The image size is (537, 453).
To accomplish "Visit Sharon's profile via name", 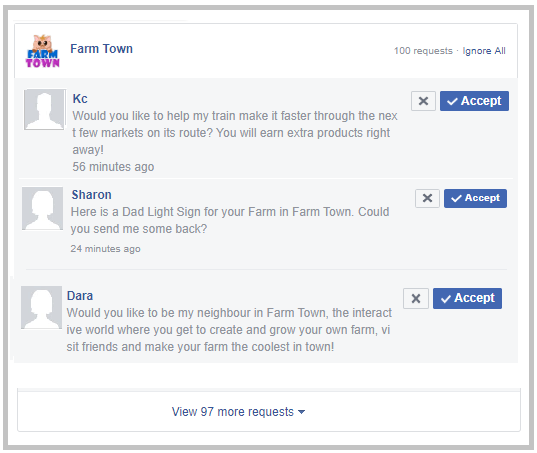I will click(x=91, y=195).
